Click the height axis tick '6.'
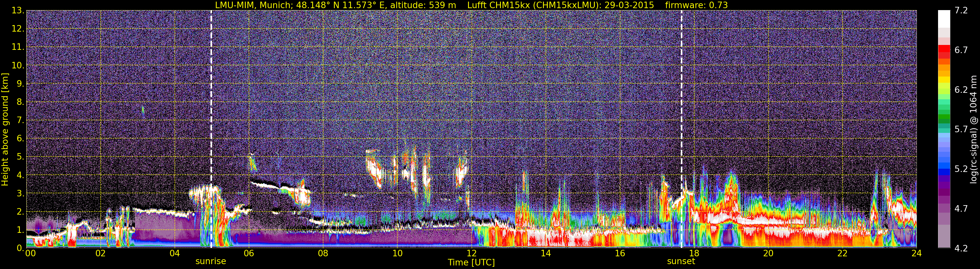Screen dimensions: 980x269 pyautogui.click(x=20, y=139)
